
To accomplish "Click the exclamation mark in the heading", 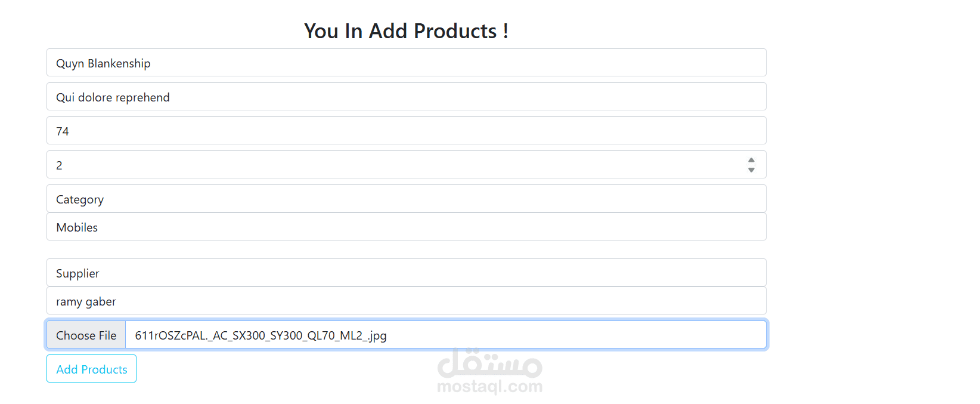I will point(505,31).
